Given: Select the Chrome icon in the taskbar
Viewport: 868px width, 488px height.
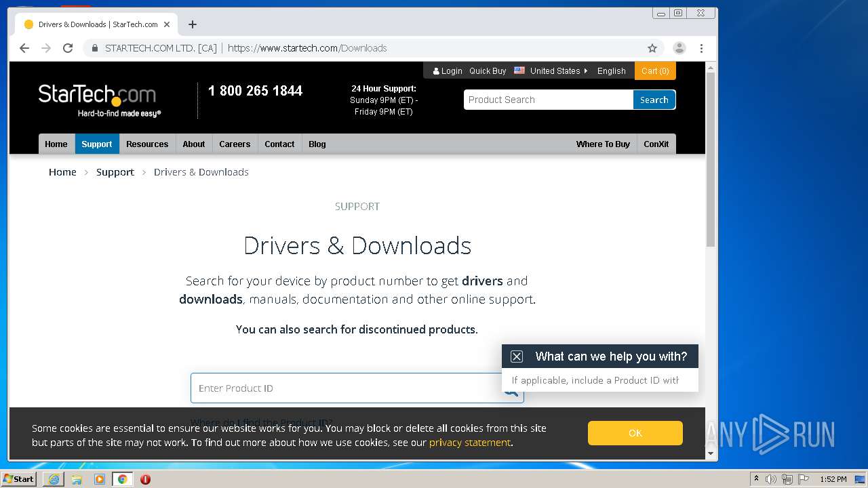Looking at the screenshot, I should (122, 479).
